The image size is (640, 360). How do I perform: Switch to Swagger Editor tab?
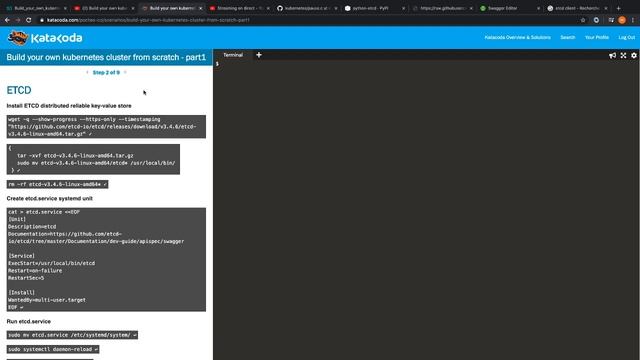pos(510,8)
